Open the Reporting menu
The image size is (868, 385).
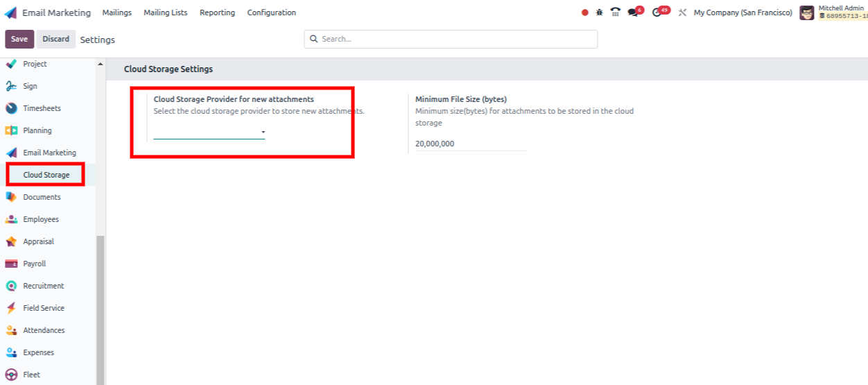pos(217,12)
